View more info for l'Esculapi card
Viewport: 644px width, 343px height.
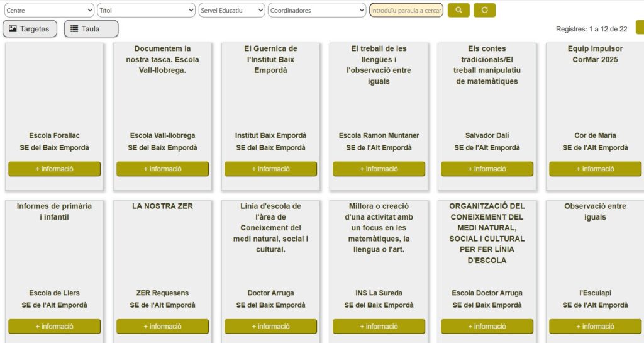[595, 326]
